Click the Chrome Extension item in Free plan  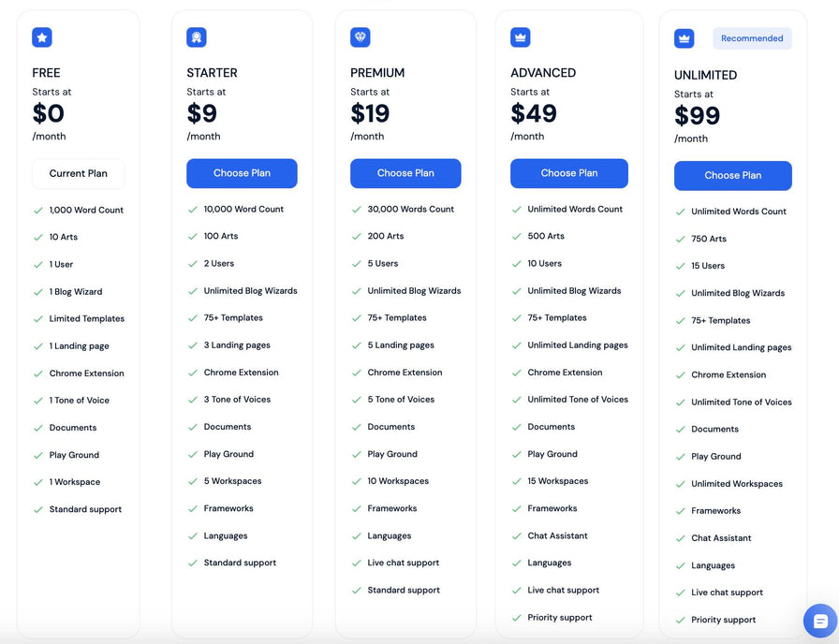pos(87,373)
